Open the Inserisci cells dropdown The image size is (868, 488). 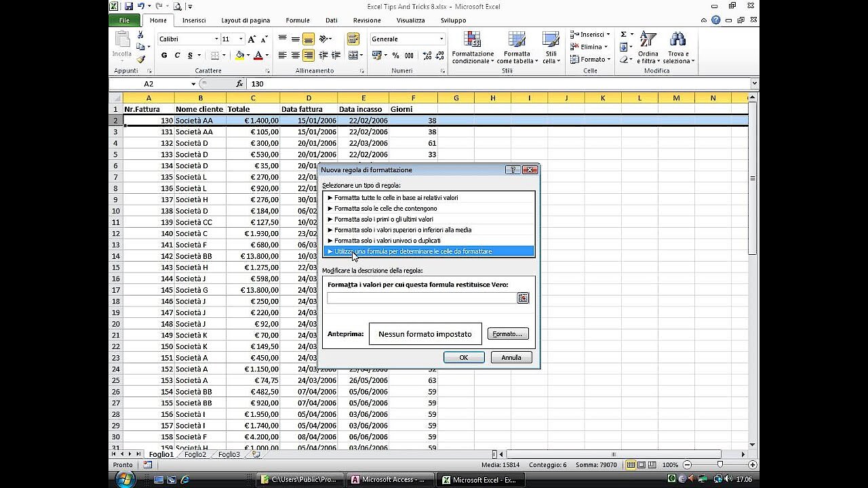(x=590, y=35)
